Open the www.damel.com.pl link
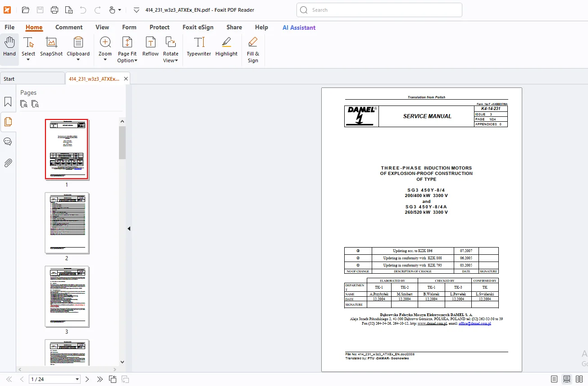 tap(433, 323)
